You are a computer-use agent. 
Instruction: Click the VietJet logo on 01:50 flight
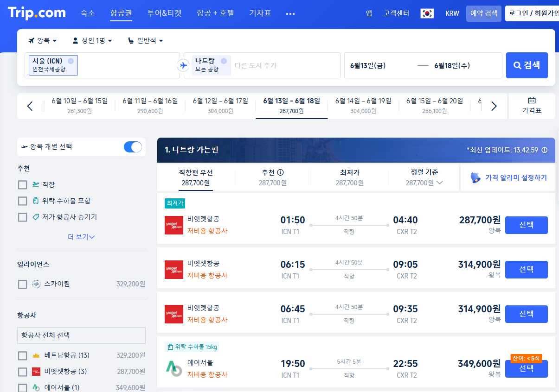[174, 225]
